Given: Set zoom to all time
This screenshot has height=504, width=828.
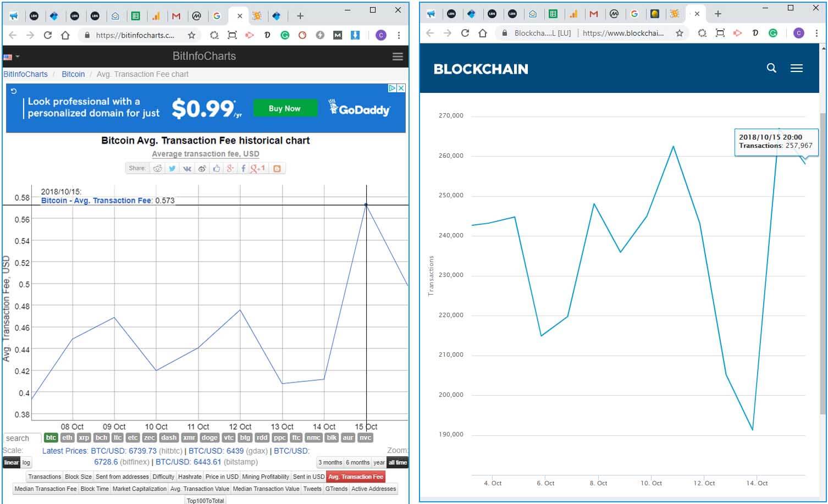Looking at the screenshot, I should pyautogui.click(x=398, y=463).
